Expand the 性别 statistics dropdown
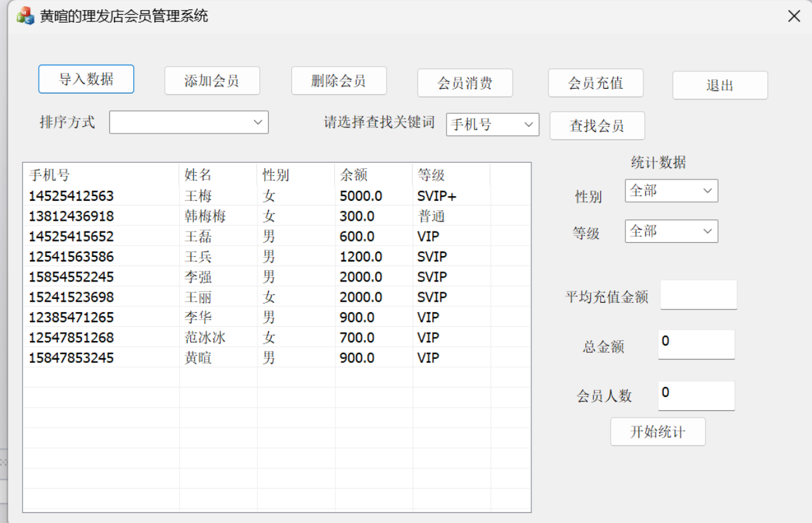This screenshot has height=523, width=812. (671, 191)
